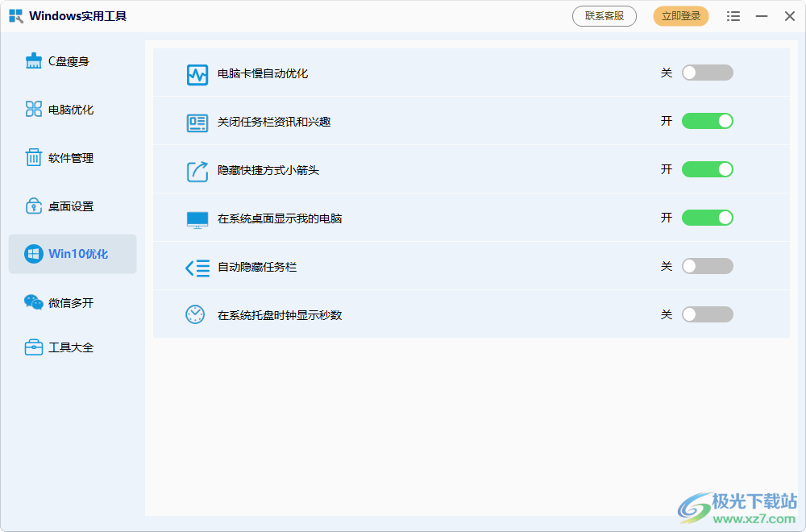Screen dimensions: 806x532
Task: Enable 电脑卡慢自动优化 toggle
Action: 707,73
